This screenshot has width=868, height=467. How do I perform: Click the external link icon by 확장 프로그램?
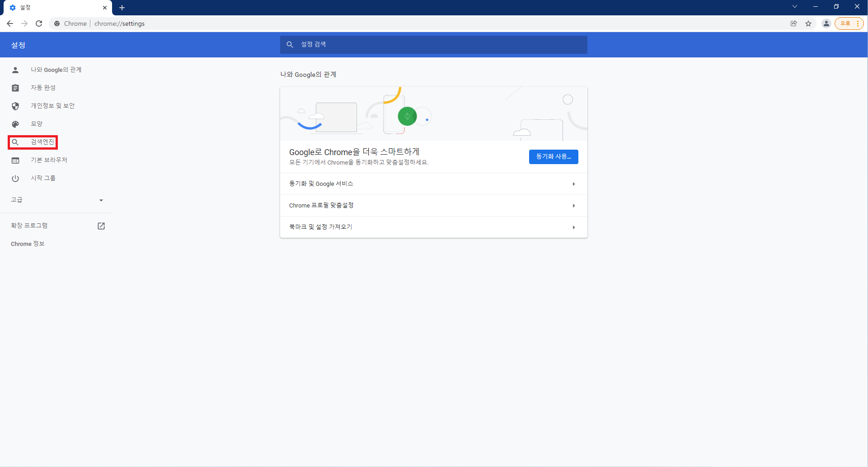click(x=101, y=226)
